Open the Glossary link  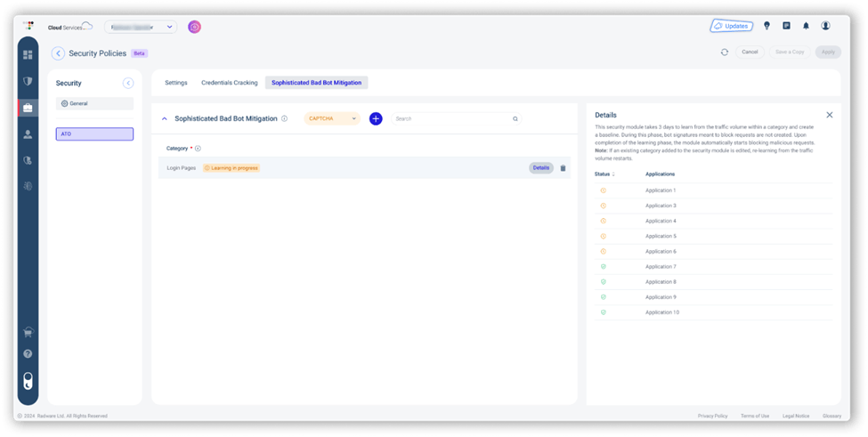tap(831, 416)
